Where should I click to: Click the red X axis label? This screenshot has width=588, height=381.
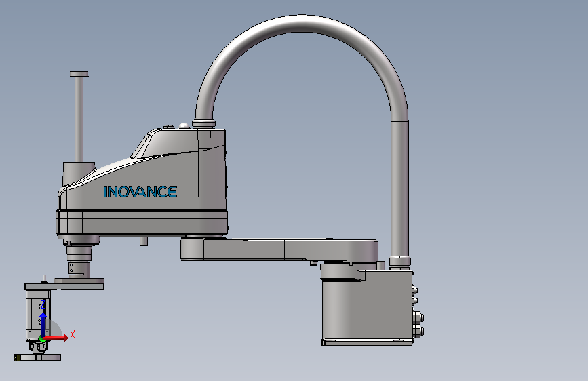click(x=73, y=334)
